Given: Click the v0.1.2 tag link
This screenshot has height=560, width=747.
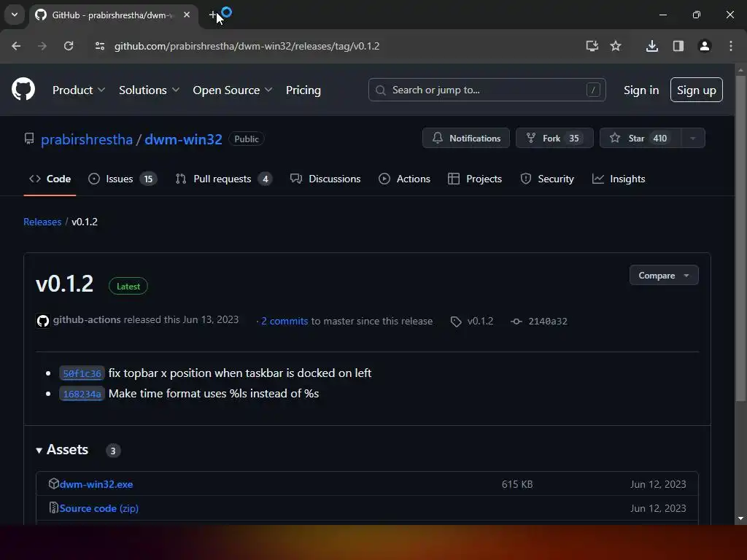Looking at the screenshot, I should pos(472,321).
